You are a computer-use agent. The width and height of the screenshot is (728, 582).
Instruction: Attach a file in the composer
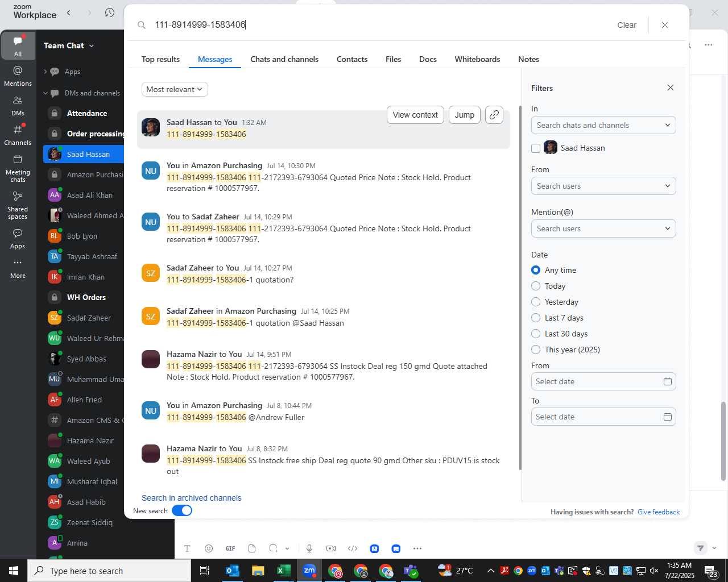coord(252,548)
